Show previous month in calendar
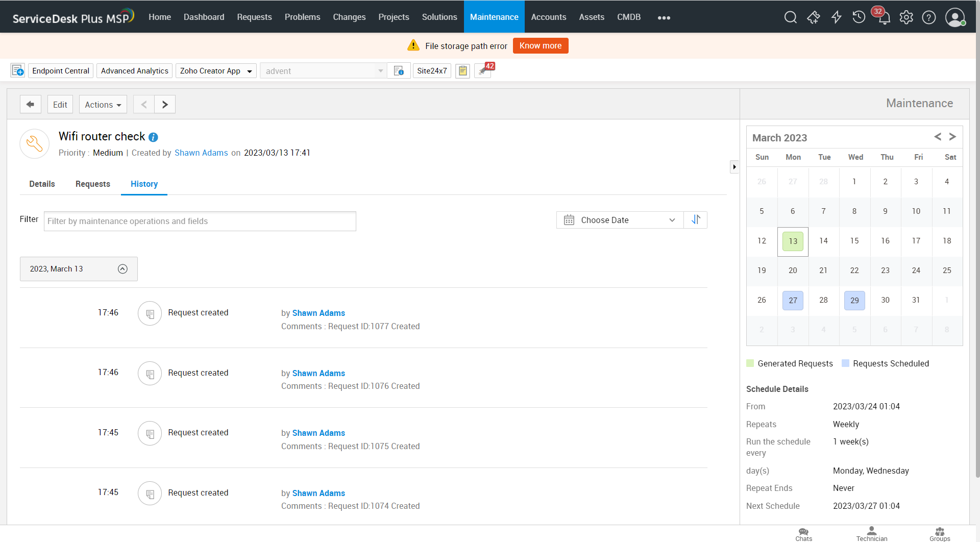Viewport: 980px width, 542px height. pyautogui.click(x=938, y=137)
